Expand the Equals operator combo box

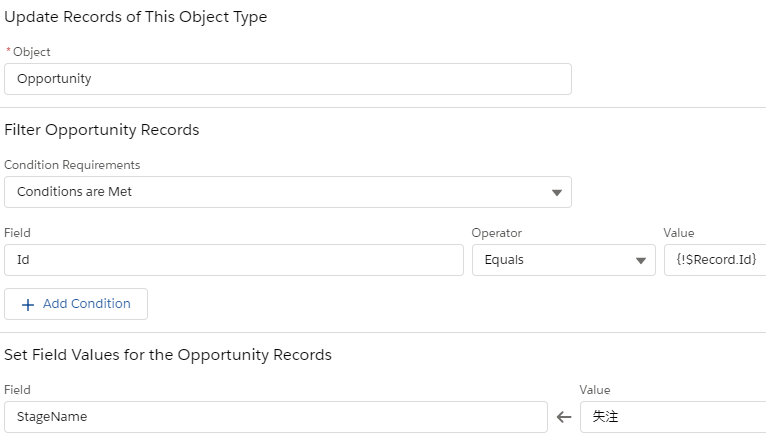click(563, 260)
